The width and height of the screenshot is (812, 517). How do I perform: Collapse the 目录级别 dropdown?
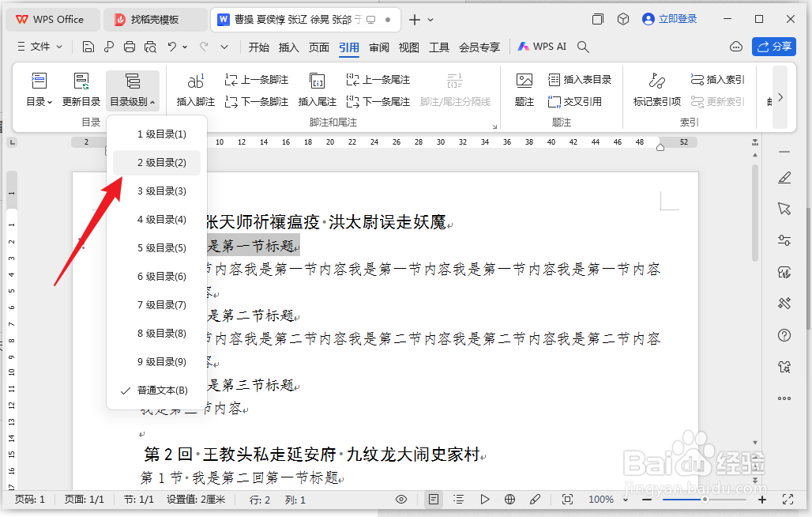[x=133, y=89]
